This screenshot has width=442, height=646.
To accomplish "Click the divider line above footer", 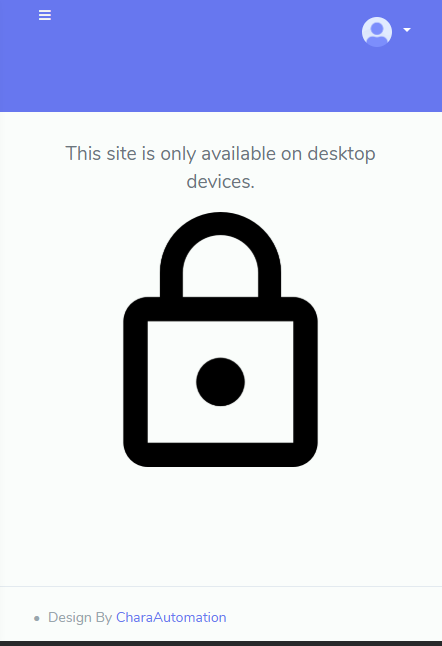I will tap(221, 586).
